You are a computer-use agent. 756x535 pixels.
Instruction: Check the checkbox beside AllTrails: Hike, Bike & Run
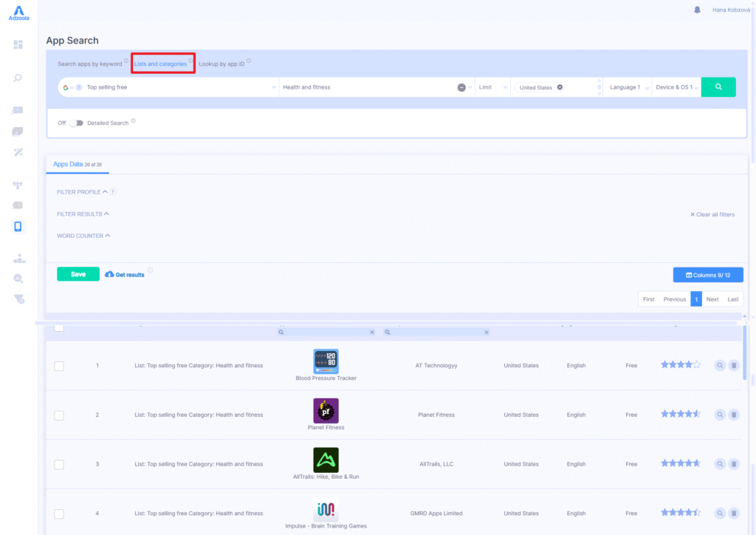[59, 464]
